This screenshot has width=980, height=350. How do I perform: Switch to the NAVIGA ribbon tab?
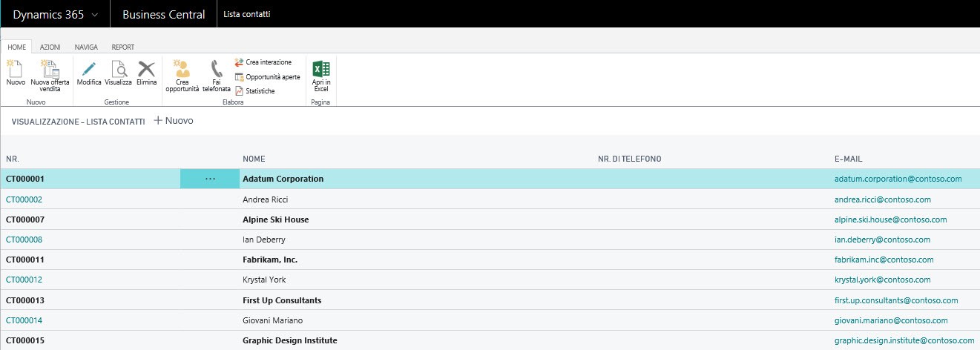pyautogui.click(x=86, y=47)
